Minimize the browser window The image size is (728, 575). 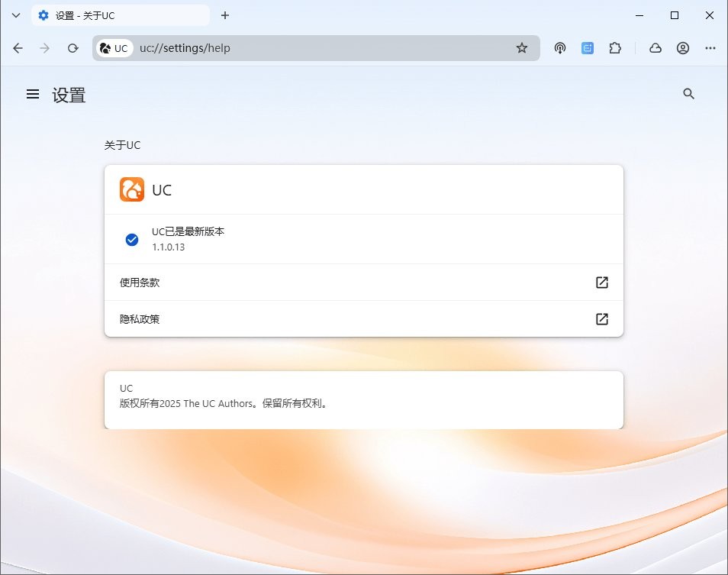[x=639, y=15]
